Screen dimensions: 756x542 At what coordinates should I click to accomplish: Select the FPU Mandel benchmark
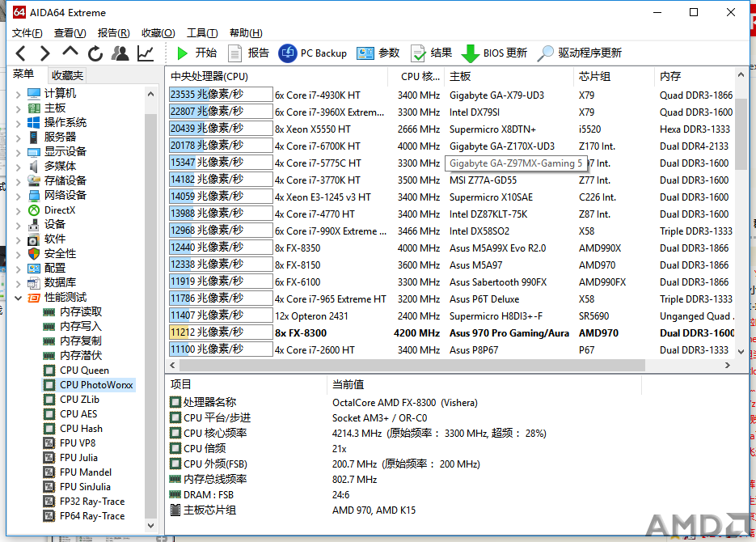86,472
